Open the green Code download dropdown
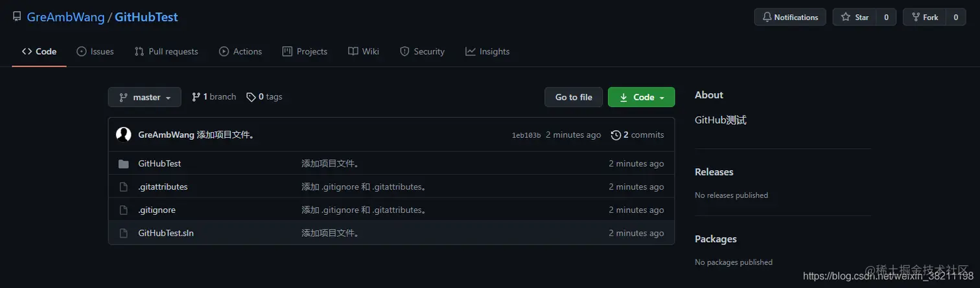The height and width of the screenshot is (288, 980). pos(641,97)
